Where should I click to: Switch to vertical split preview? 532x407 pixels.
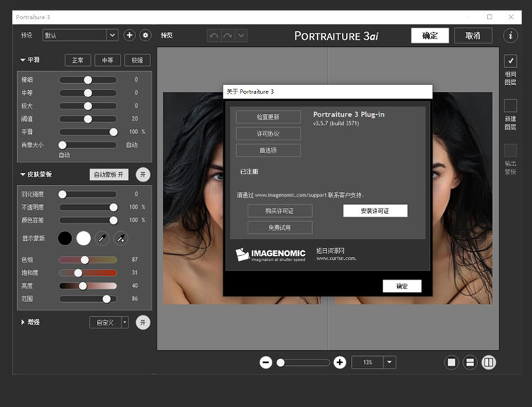tap(489, 362)
